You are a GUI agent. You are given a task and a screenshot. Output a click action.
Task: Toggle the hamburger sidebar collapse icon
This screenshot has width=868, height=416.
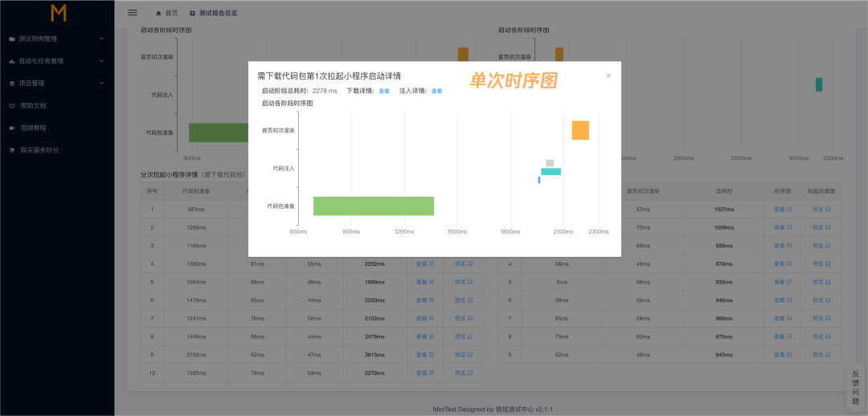coord(133,12)
